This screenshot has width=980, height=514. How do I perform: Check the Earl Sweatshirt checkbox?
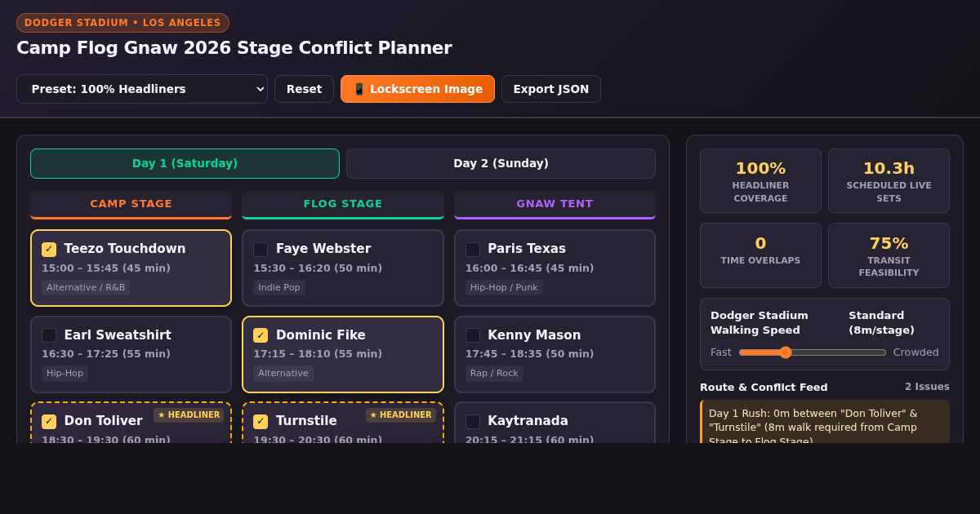coord(49,335)
